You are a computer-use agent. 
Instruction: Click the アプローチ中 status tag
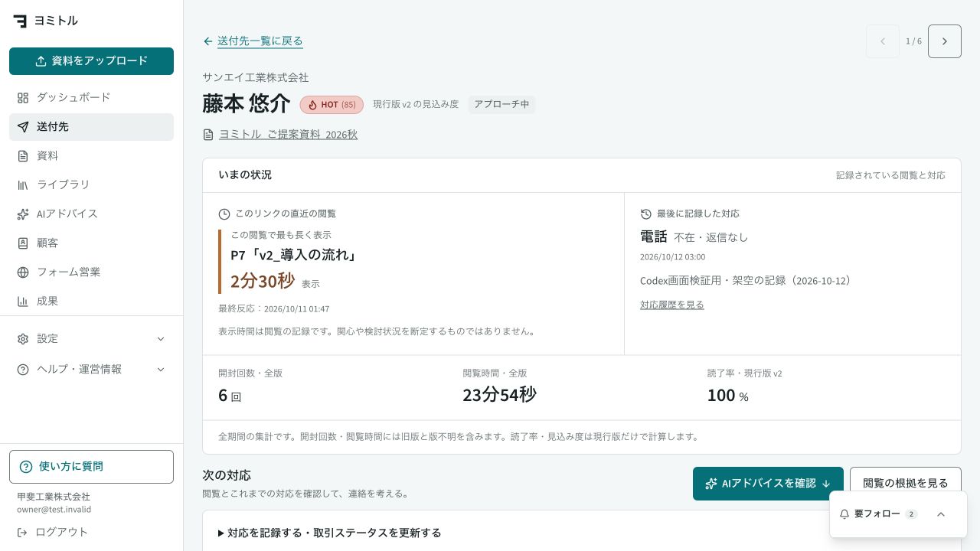[x=501, y=105]
